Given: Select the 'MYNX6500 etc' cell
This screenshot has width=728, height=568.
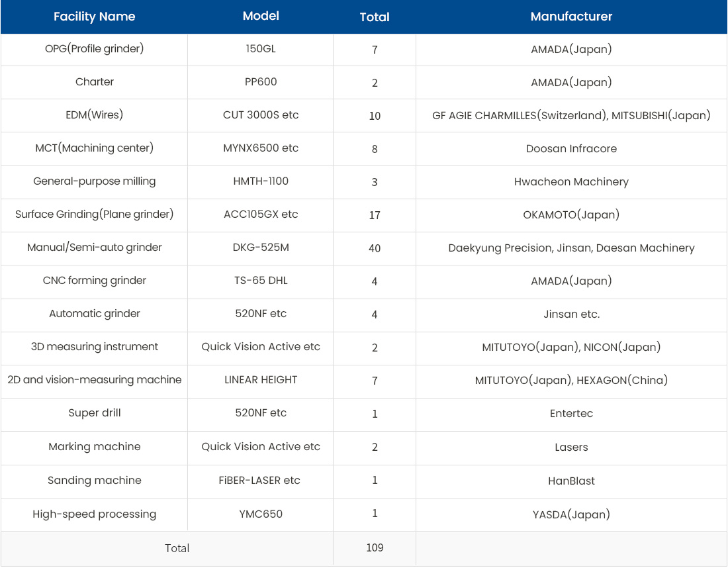Looking at the screenshot, I should coord(261,148).
